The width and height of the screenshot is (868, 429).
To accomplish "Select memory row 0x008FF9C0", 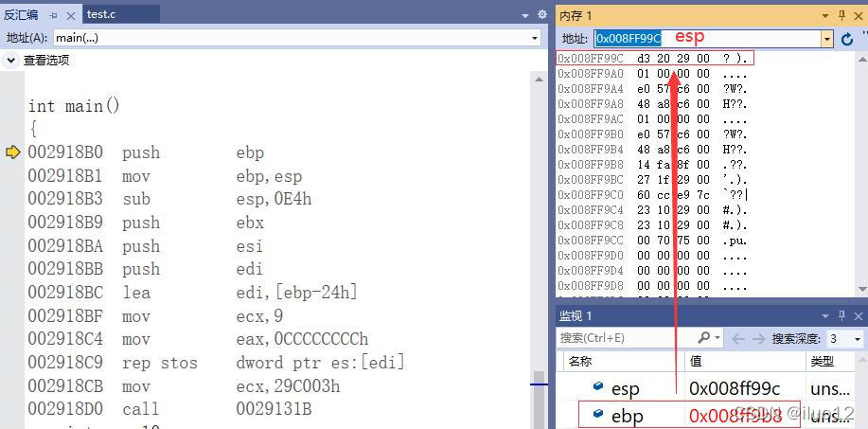I will 653,195.
